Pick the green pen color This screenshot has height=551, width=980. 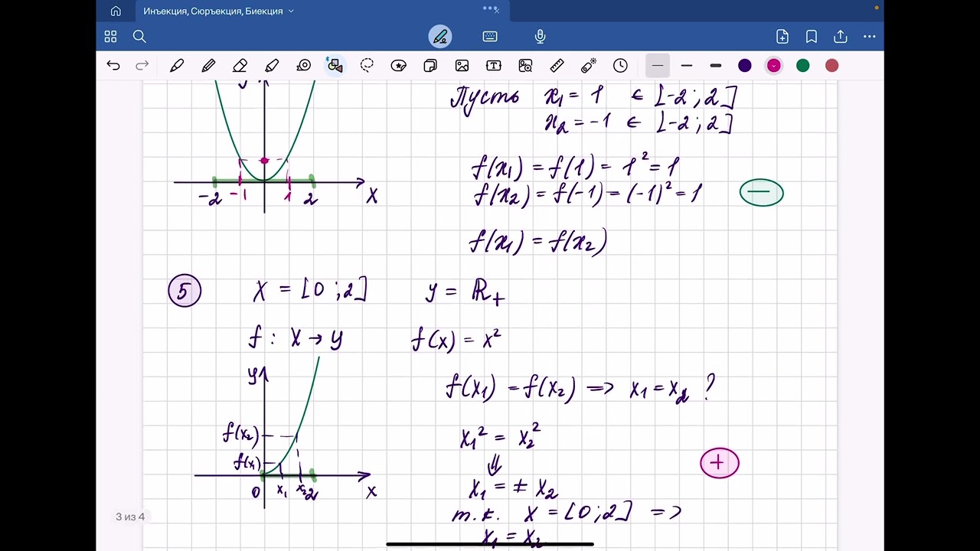point(803,66)
